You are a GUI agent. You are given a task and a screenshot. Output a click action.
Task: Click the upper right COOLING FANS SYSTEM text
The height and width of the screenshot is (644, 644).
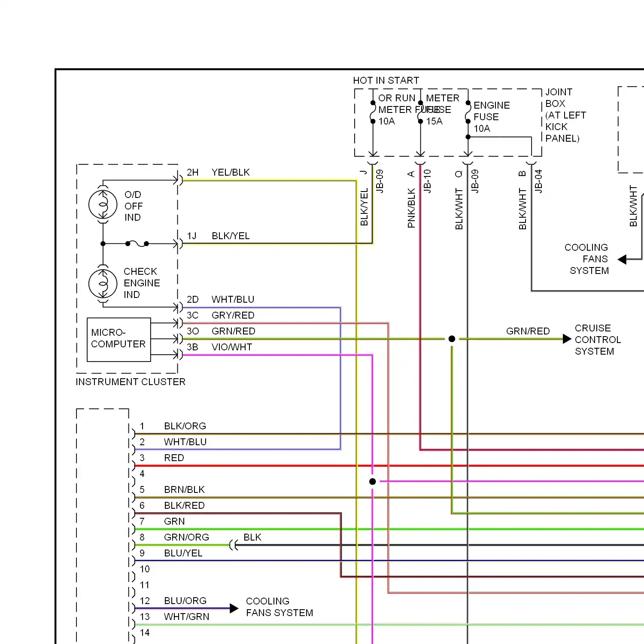click(x=586, y=259)
